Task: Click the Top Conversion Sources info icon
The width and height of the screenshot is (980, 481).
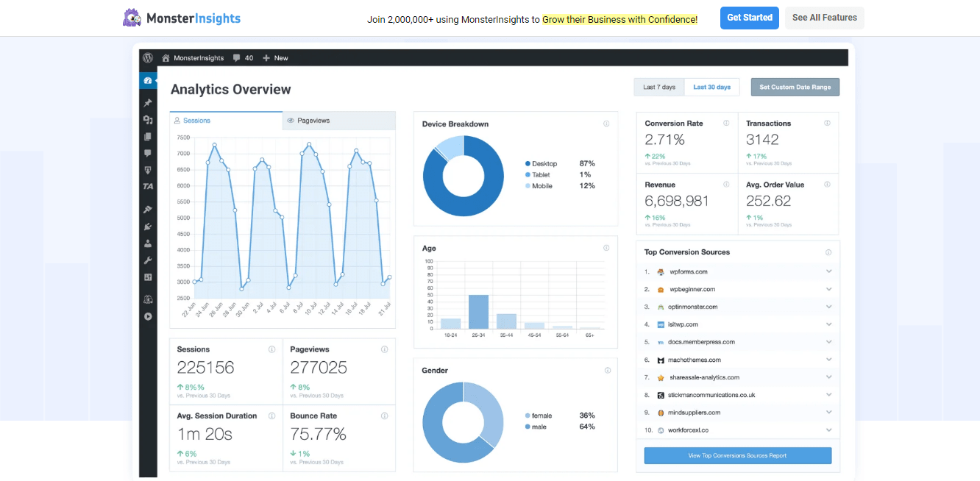Action: tap(828, 252)
